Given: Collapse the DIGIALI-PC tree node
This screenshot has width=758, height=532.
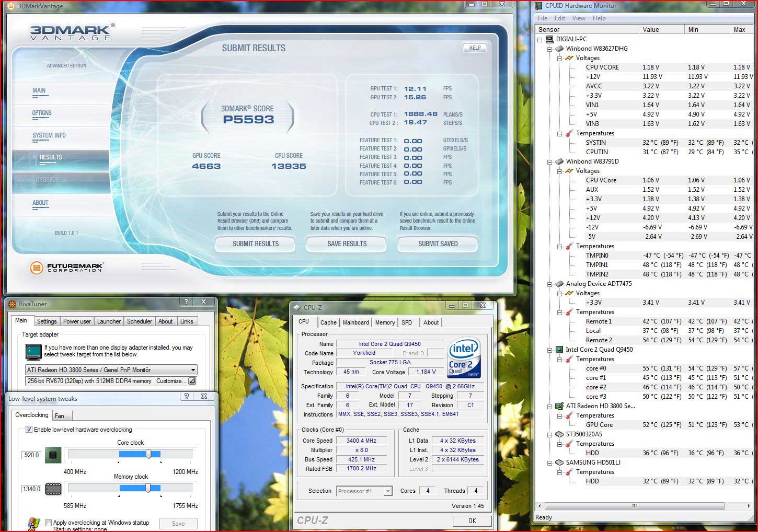Looking at the screenshot, I should point(541,39).
